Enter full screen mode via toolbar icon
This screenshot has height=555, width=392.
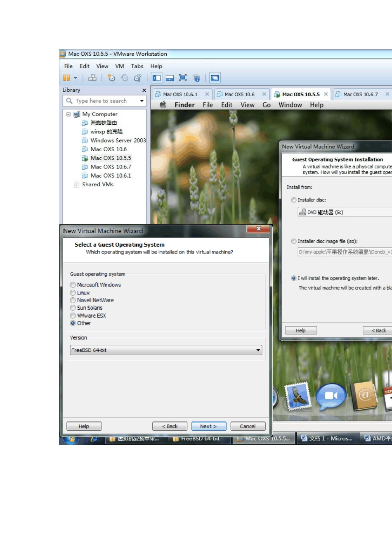point(183,78)
